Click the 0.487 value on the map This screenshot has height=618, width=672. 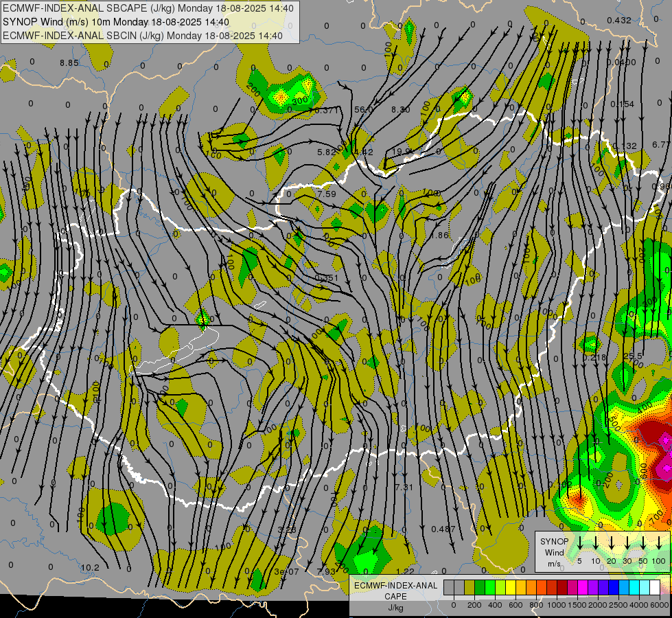(443, 529)
